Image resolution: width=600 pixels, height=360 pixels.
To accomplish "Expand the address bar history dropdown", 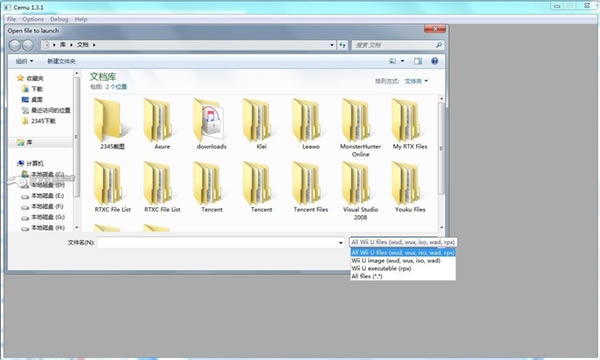I will (x=332, y=45).
